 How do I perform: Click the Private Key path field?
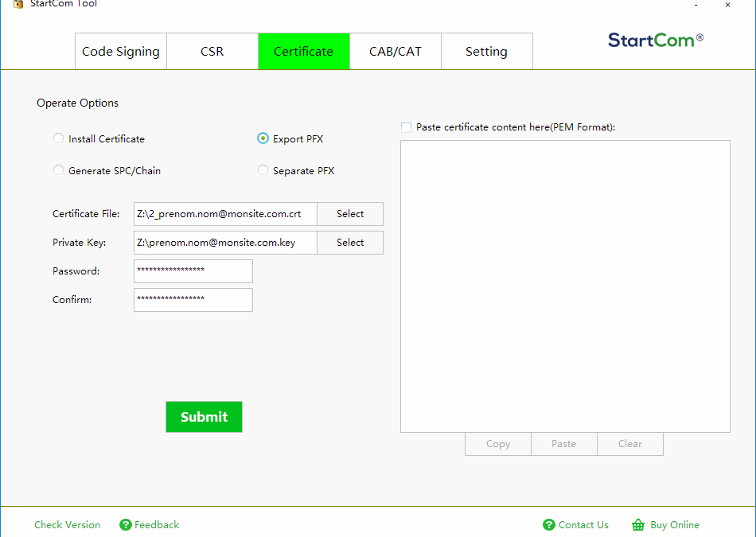pos(225,243)
